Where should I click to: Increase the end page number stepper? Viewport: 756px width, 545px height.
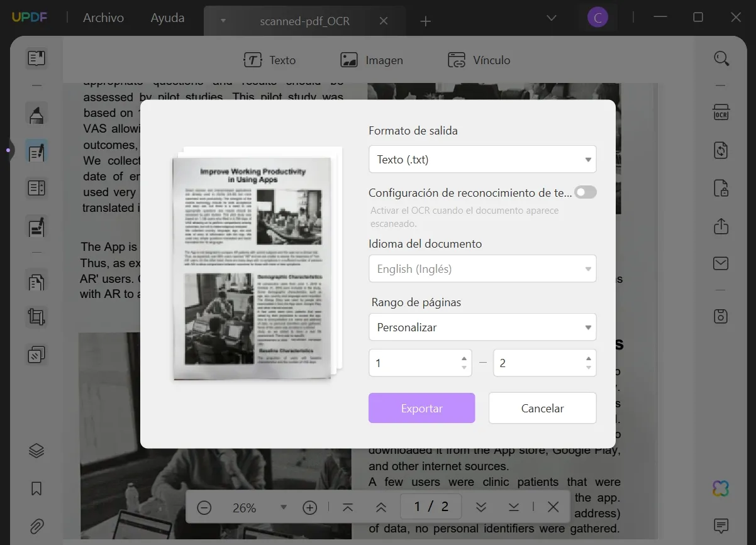589,357
